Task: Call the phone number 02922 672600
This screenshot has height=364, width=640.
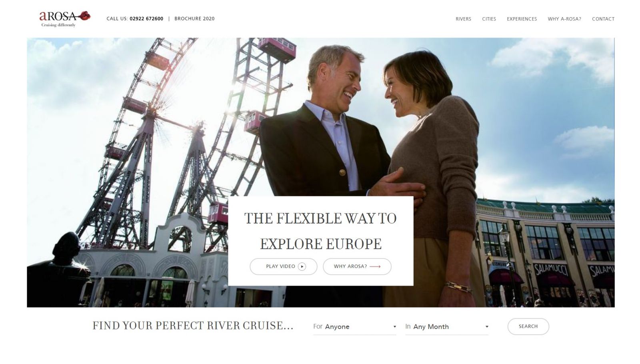Action: (x=146, y=19)
